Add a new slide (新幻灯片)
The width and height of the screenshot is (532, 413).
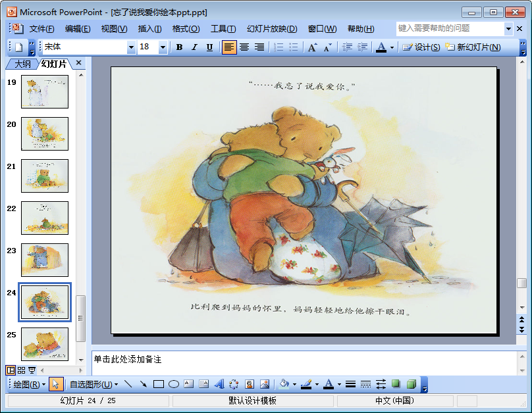pyautogui.click(x=473, y=47)
